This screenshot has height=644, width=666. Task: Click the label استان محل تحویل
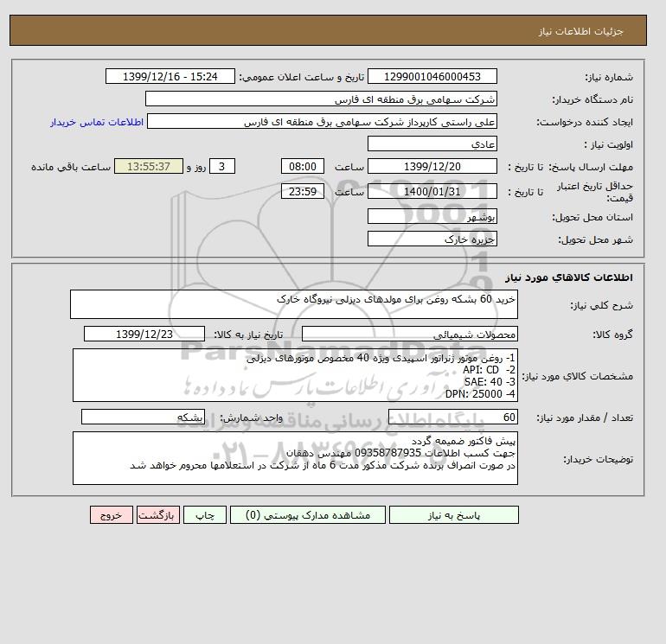pos(592,217)
